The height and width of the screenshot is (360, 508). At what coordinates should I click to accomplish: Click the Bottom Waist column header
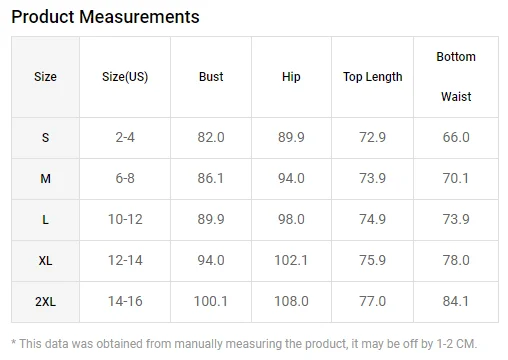click(456, 77)
